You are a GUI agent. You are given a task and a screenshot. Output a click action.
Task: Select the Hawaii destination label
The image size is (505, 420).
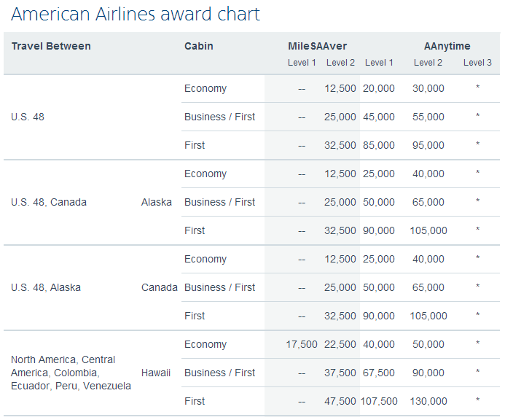pos(155,373)
